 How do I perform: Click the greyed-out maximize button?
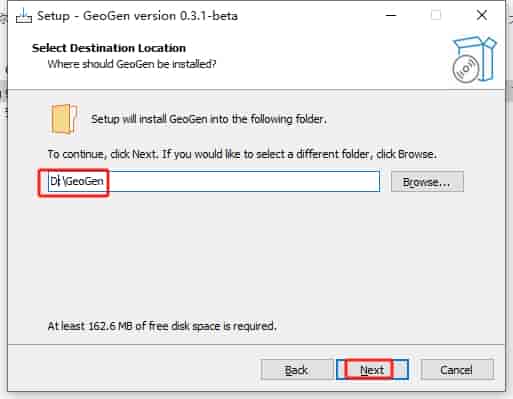point(436,15)
